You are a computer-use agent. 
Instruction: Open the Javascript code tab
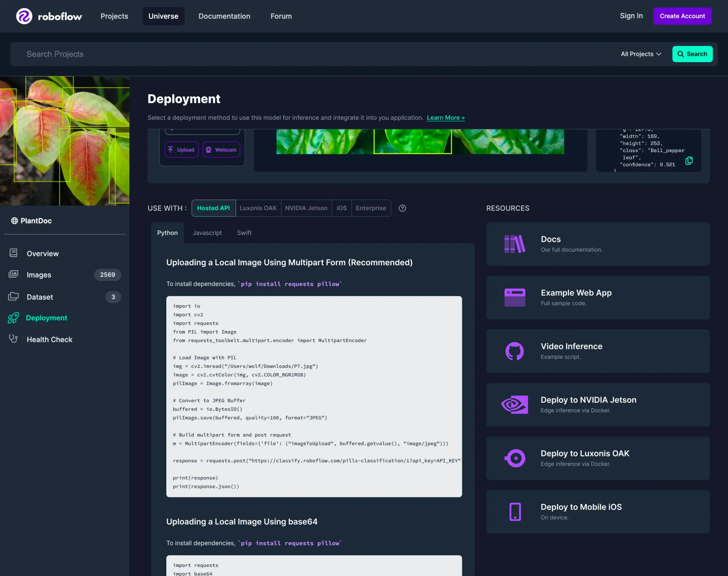[207, 233]
